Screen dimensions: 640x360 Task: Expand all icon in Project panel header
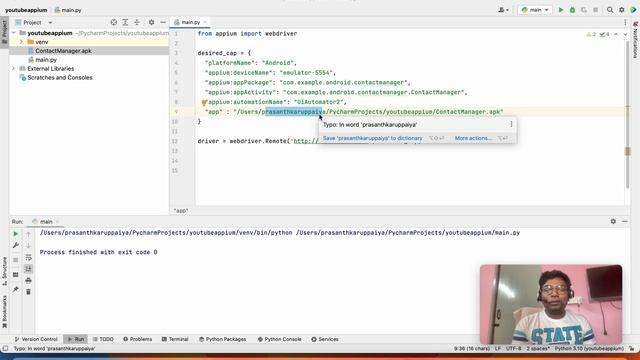tap(125, 22)
